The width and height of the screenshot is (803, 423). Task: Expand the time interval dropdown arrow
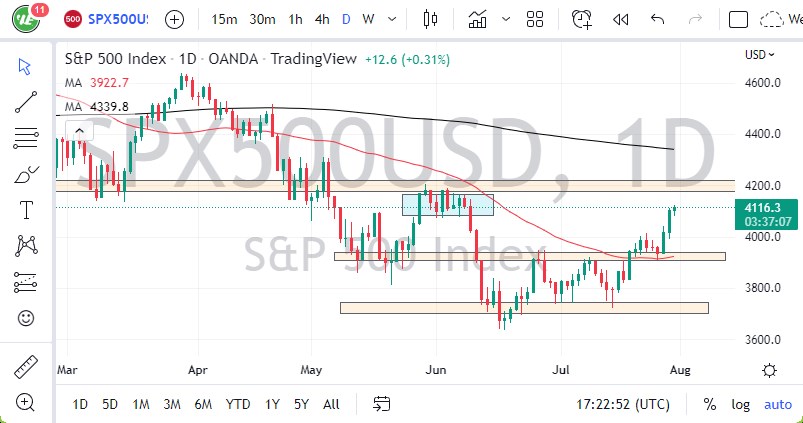(390, 19)
